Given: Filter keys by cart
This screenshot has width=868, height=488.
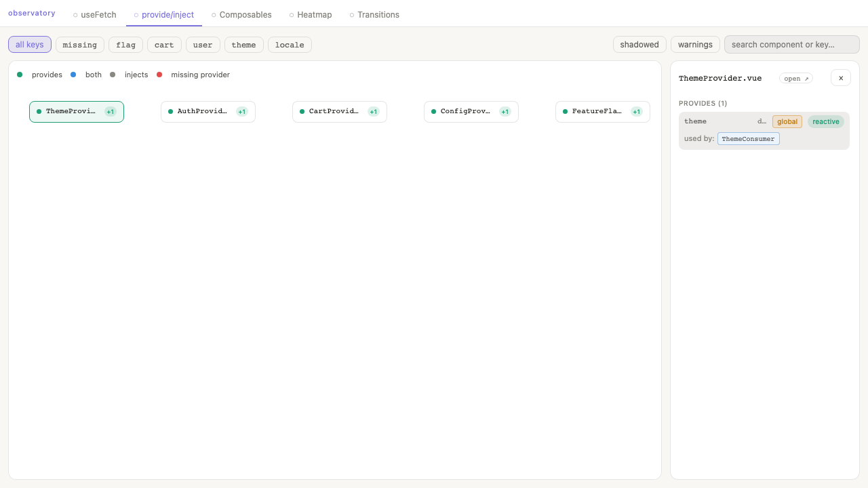Looking at the screenshot, I should click(x=164, y=45).
